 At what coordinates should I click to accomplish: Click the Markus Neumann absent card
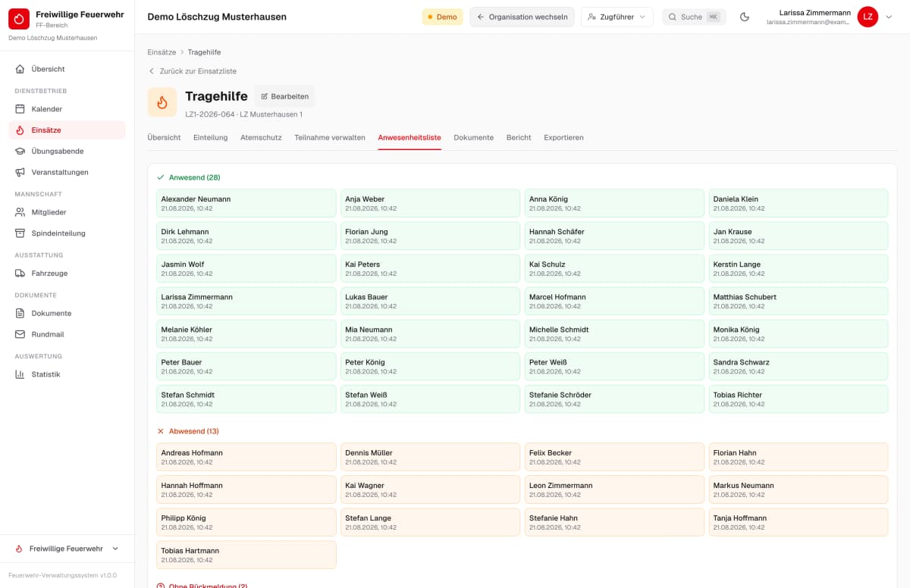tap(799, 489)
